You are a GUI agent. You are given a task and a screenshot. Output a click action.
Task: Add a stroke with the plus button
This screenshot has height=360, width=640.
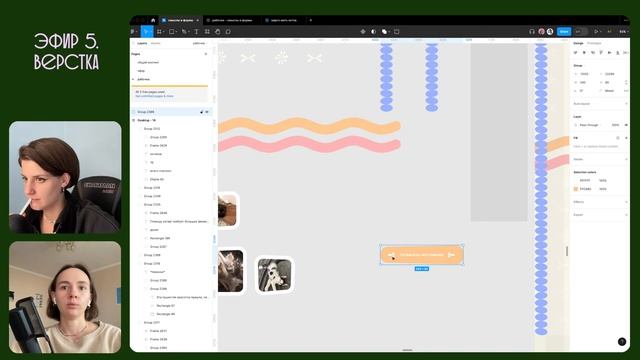[626, 159]
